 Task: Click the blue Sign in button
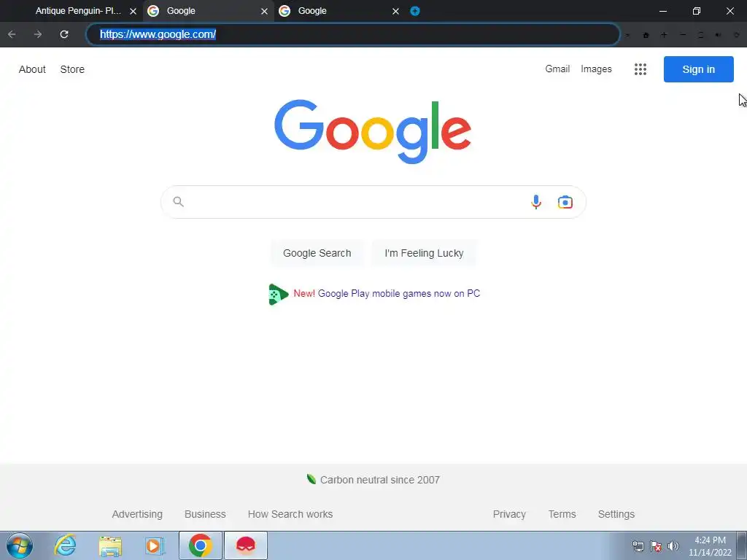698,69
